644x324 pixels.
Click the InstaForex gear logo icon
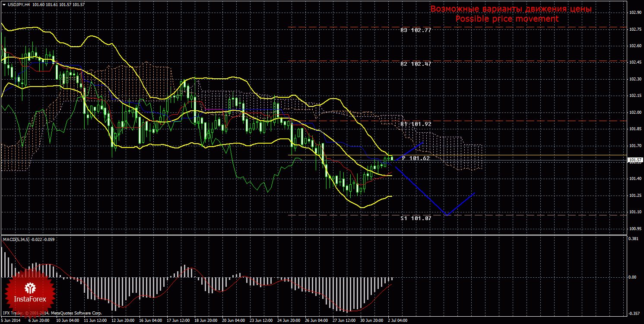(30, 288)
